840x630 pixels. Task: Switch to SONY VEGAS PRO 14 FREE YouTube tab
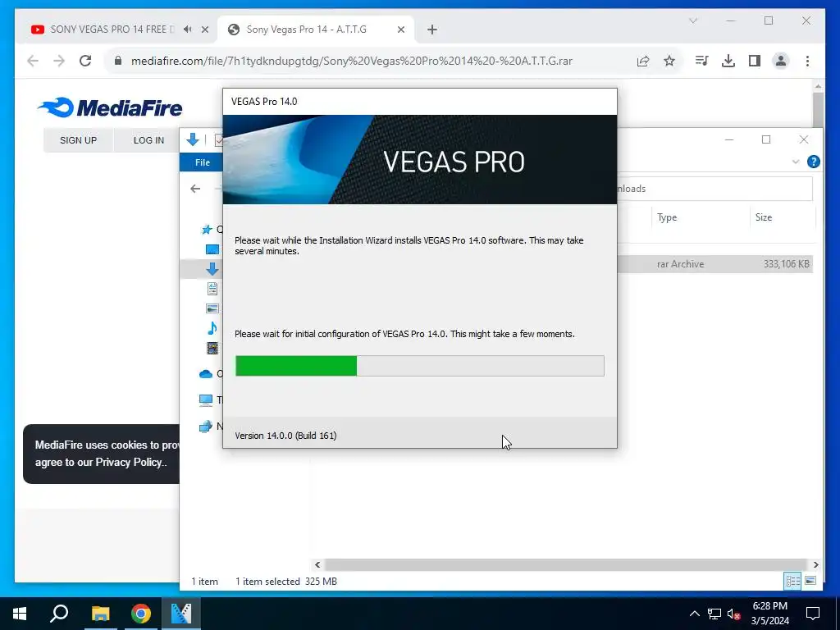(x=112, y=30)
